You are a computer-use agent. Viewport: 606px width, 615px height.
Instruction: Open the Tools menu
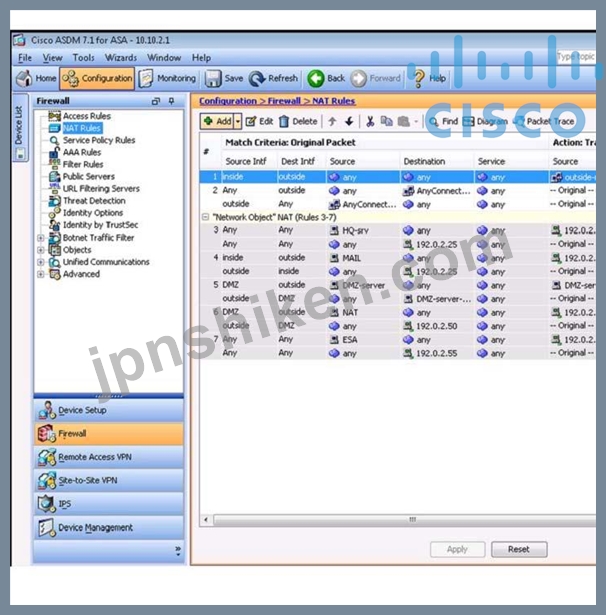(84, 58)
